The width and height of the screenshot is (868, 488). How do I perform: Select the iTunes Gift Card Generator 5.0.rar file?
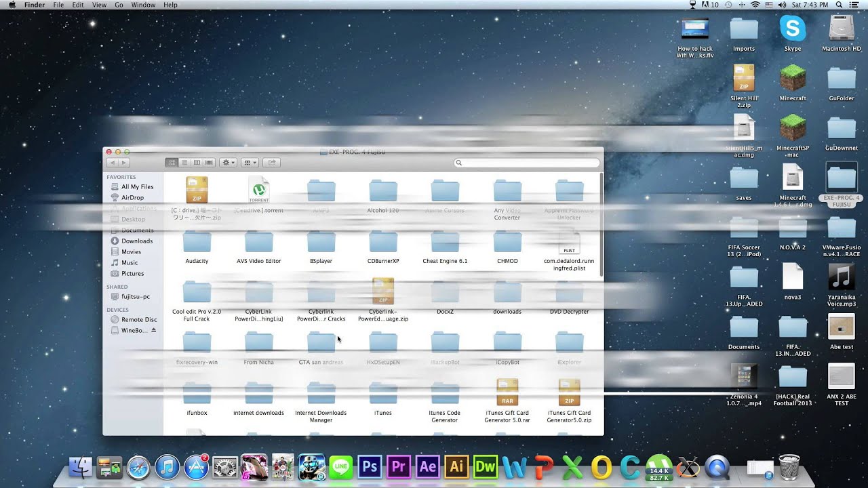507,393
